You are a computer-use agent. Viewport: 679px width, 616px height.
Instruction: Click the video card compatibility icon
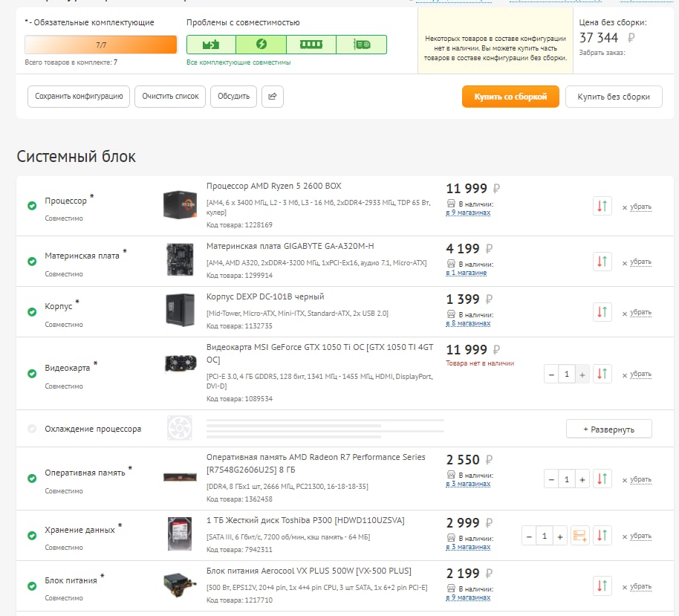pyautogui.click(x=362, y=45)
